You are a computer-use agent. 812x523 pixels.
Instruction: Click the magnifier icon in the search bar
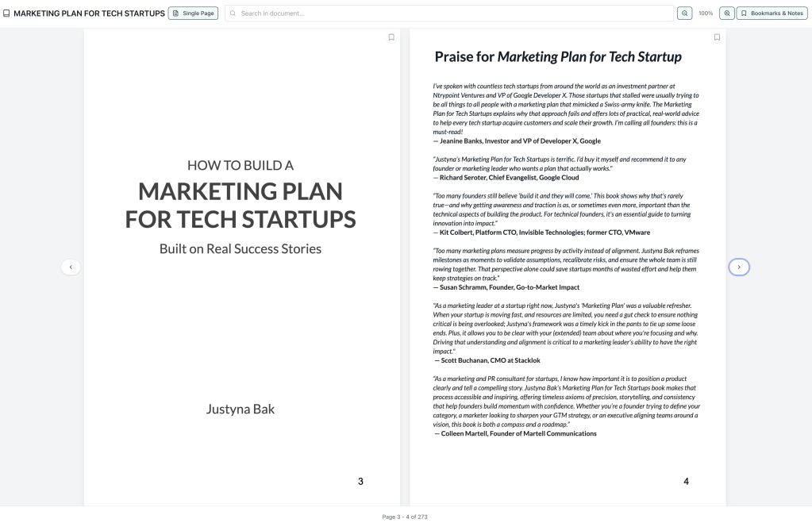pos(233,13)
